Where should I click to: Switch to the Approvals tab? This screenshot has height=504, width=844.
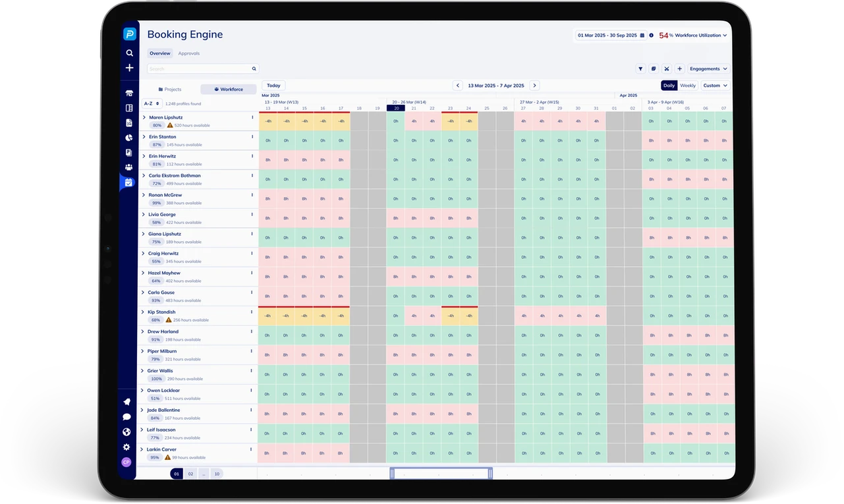coord(188,53)
